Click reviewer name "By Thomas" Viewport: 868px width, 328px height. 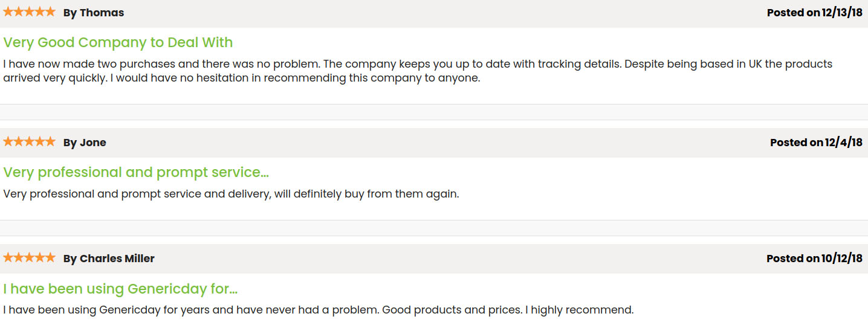[94, 13]
